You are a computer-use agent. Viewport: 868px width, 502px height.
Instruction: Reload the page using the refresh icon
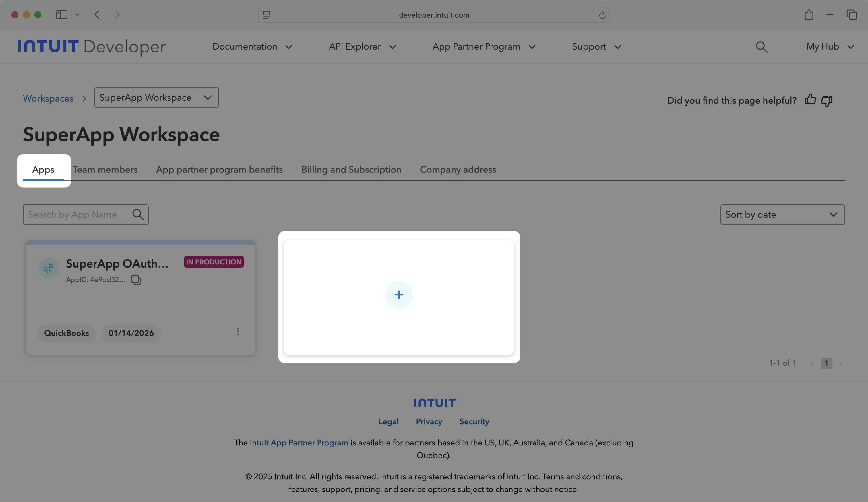[602, 15]
